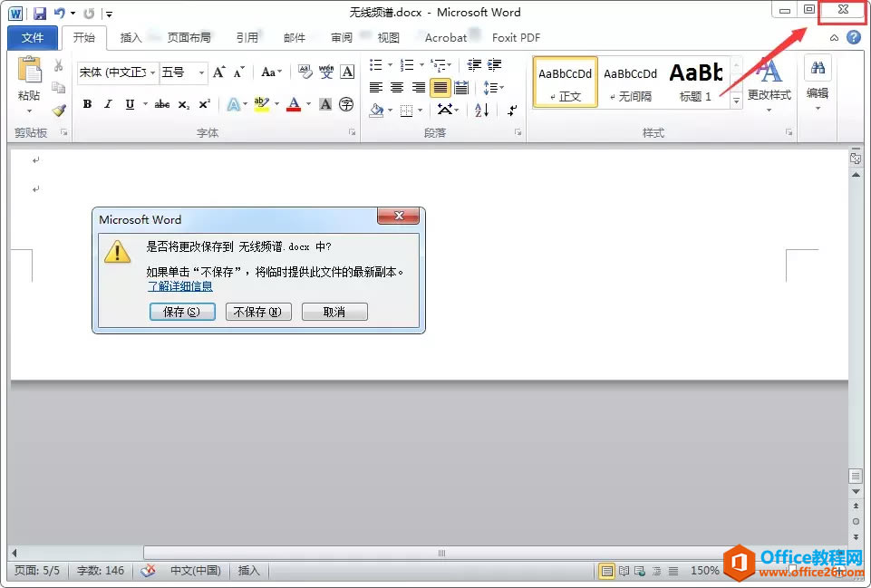Select the 标题 1 heading style
The image size is (871, 588).
tap(696, 82)
